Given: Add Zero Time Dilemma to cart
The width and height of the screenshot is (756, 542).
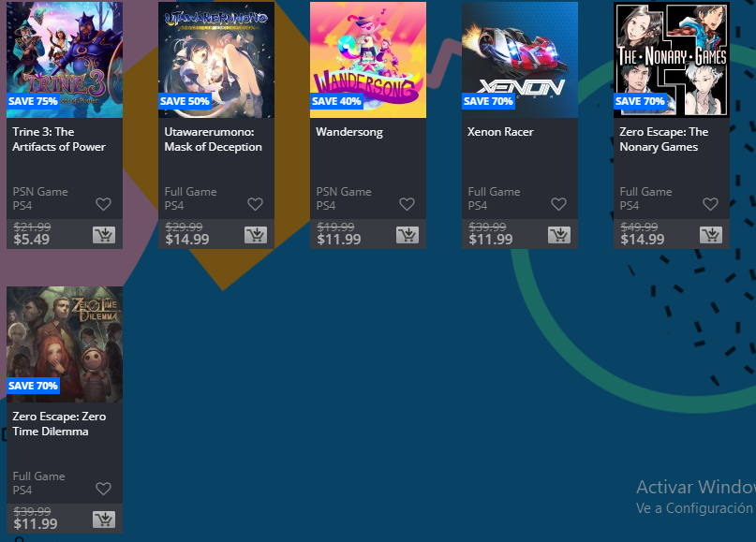Looking at the screenshot, I should pos(104,520).
